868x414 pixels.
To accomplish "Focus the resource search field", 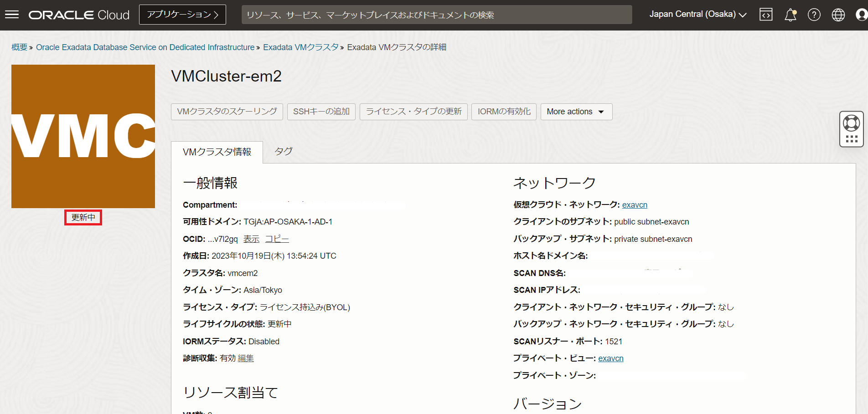I will (x=436, y=15).
